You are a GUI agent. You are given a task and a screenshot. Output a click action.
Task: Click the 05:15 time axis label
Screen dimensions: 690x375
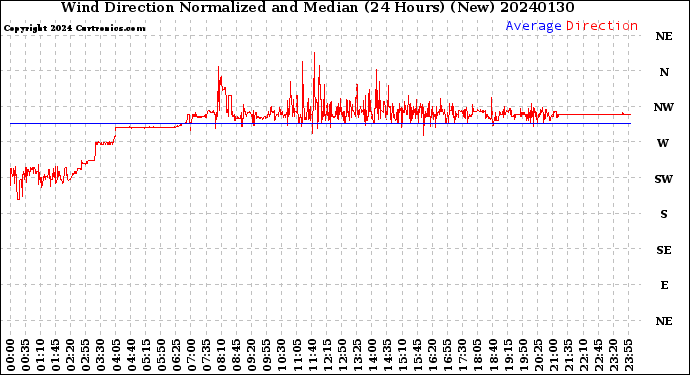[146, 355]
